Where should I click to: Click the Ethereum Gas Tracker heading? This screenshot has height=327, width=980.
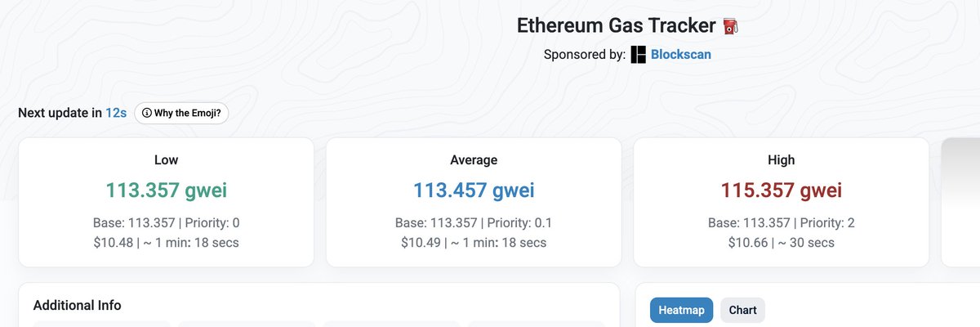(617, 26)
